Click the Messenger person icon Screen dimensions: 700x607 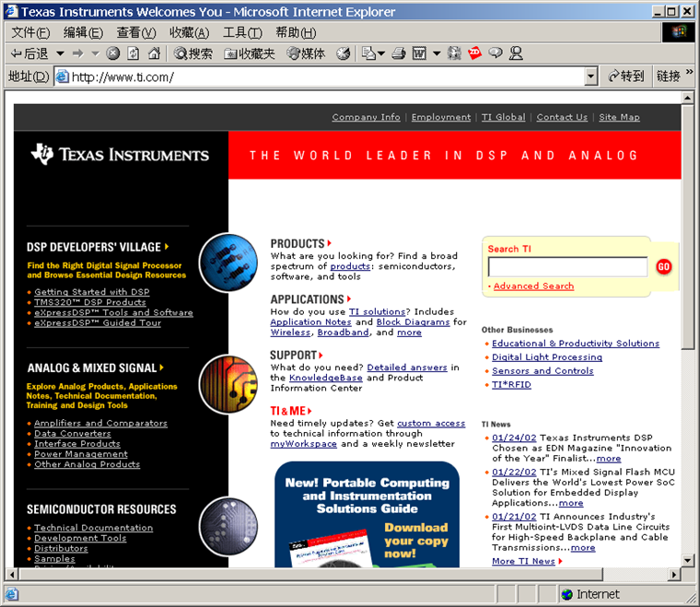pos(516,53)
